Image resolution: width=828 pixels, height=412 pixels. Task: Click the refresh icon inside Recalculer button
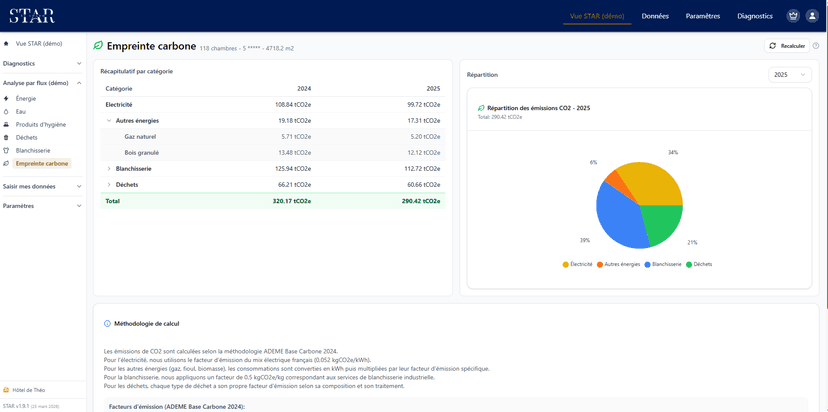[773, 46]
